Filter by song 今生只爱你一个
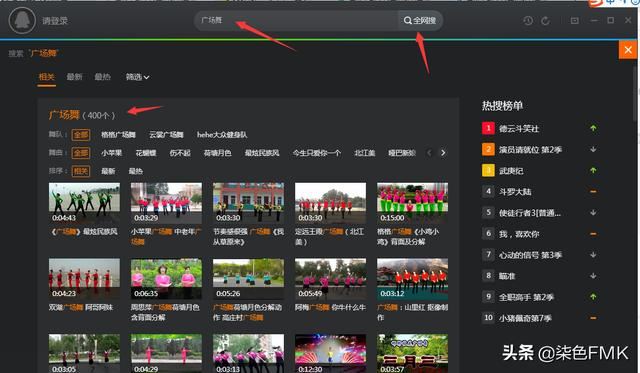Screen dimensions: 640x373 pyautogui.click(x=317, y=153)
